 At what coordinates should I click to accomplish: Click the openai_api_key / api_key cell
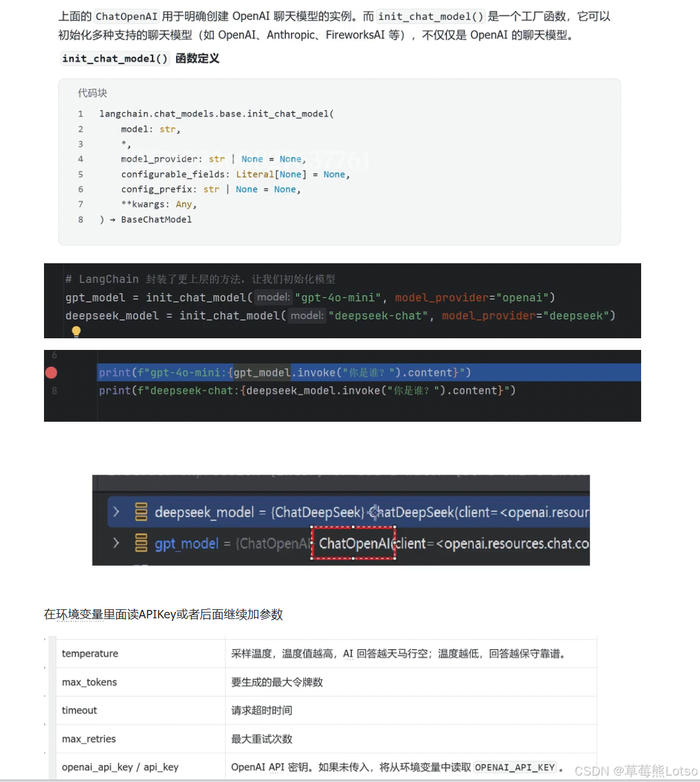140,767
